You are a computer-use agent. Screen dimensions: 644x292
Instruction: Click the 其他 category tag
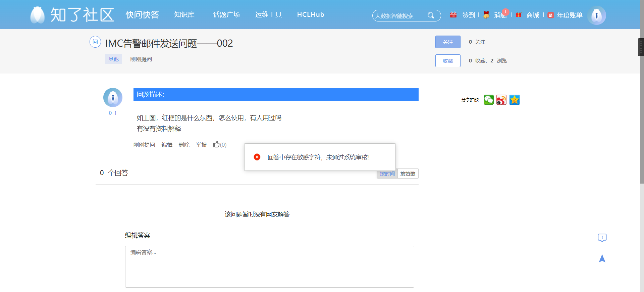pyautogui.click(x=113, y=59)
